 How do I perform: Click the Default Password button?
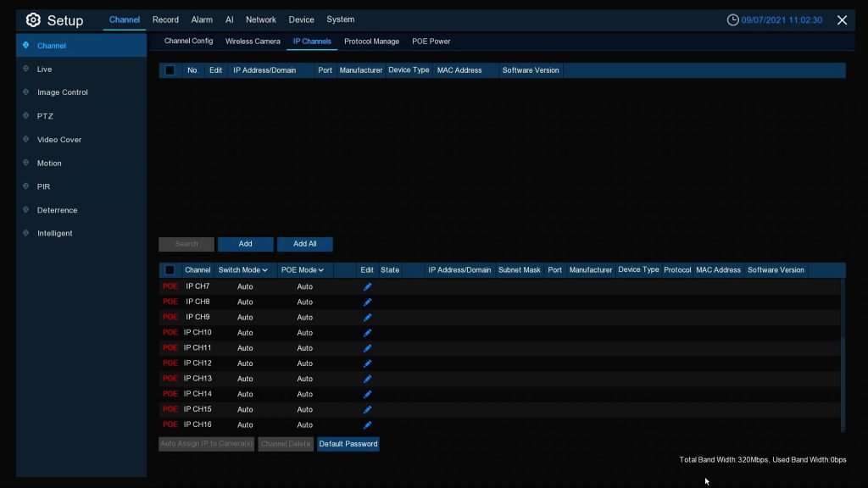(348, 443)
